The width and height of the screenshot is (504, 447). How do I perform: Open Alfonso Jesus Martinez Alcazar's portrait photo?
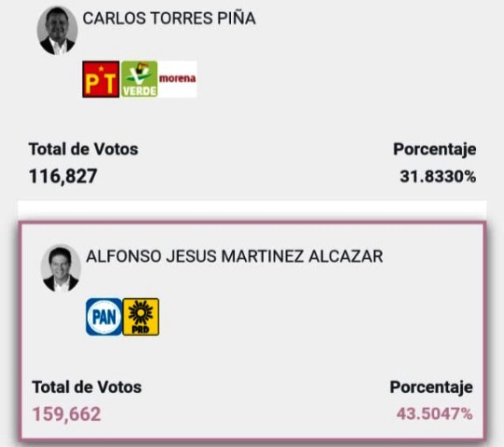click(61, 268)
